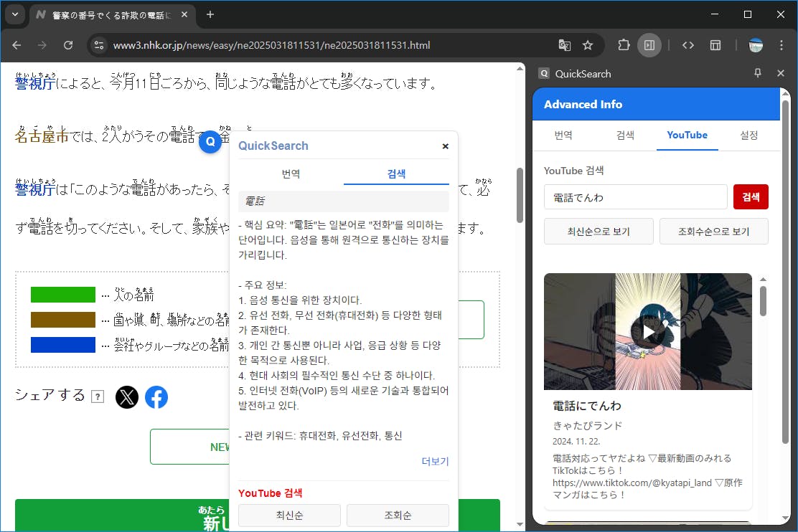Click the green person-name color swatch
The image size is (798, 532).
click(63, 295)
